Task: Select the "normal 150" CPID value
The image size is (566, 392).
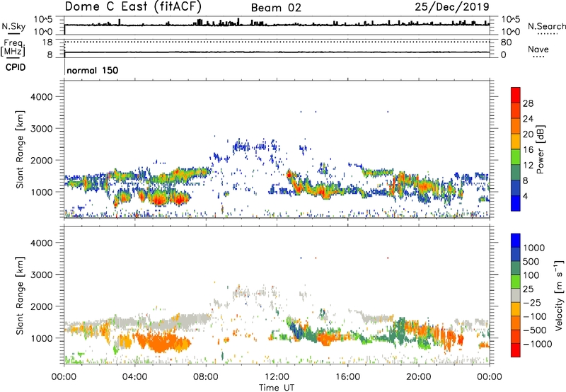Action: pos(93,70)
